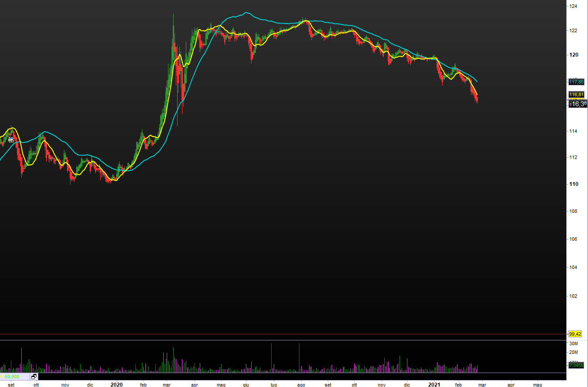Viewport: 588px width, 387px height.
Task: Click the restore icon beside 60,900 label
Action: 34,377
